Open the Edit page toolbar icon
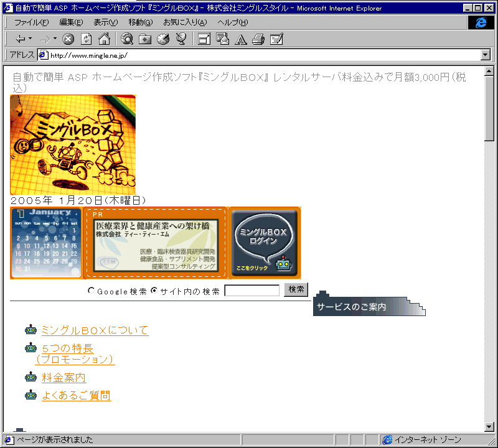This screenshot has height=448, width=498. [x=276, y=39]
